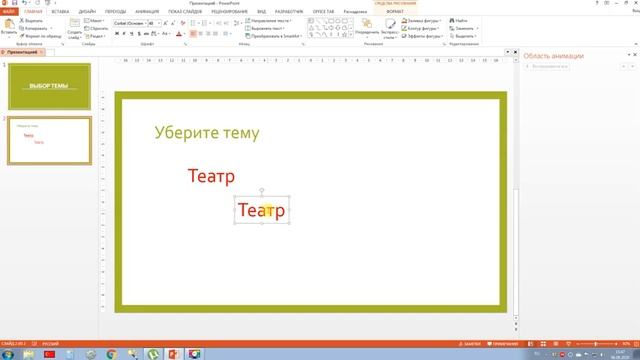The height and width of the screenshot is (360, 640).
Task: Click Play All button in Animation Pane
Action: click(x=547, y=66)
